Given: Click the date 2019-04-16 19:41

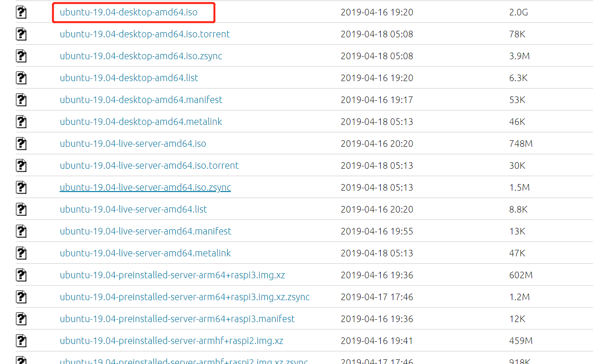Looking at the screenshot, I should 377,341.
